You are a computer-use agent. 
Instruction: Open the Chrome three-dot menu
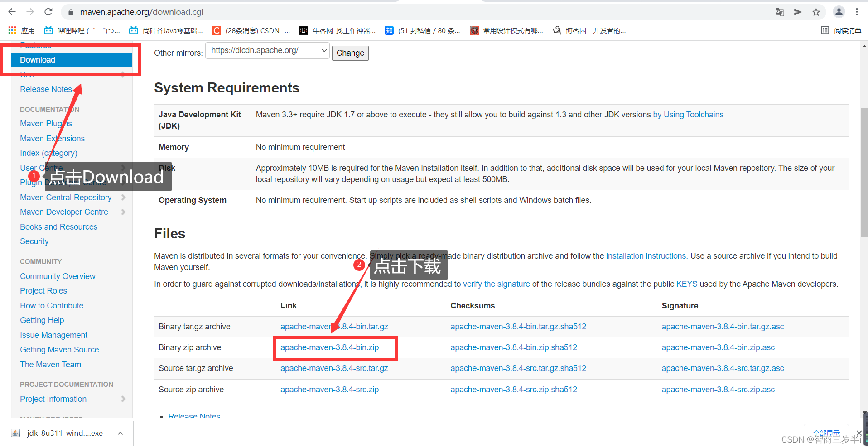[x=857, y=12]
